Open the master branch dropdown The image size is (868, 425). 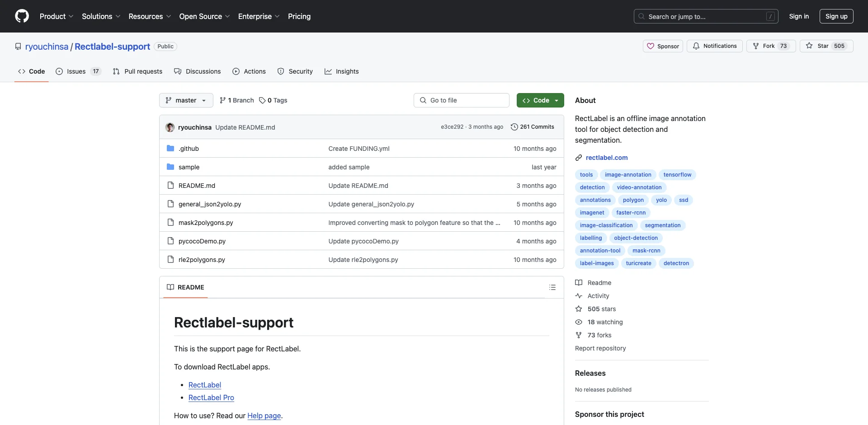186,100
